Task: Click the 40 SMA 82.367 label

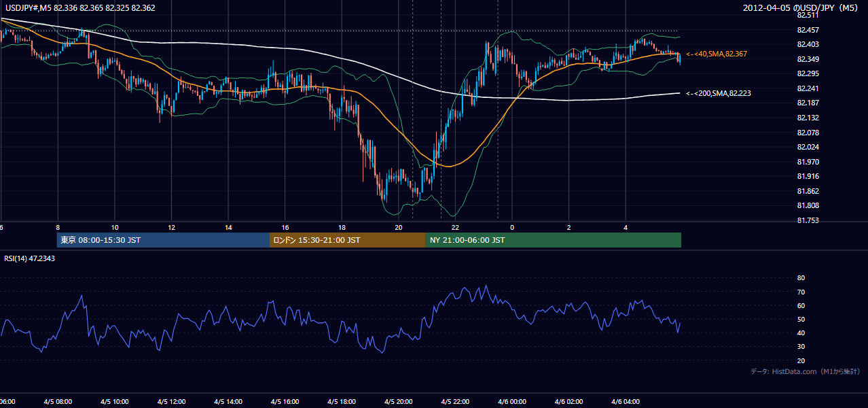Action: tap(717, 54)
